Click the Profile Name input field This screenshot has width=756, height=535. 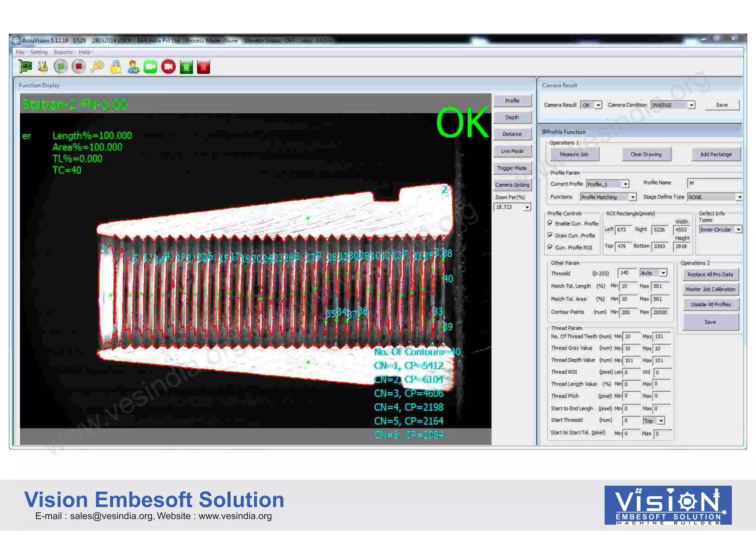tap(714, 183)
